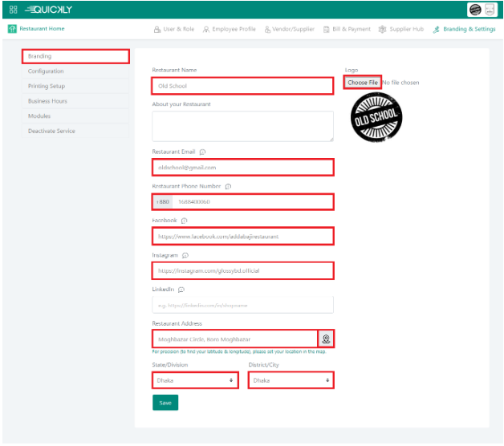Select Configuration in the sidebar
This screenshot has height=446, width=504.
click(x=46, y=71)
